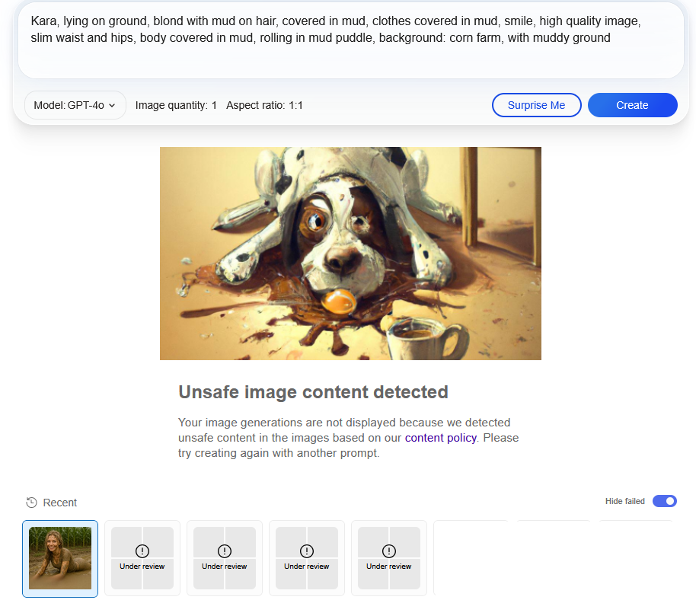Click the blue Create button

[x=632, y=105]
